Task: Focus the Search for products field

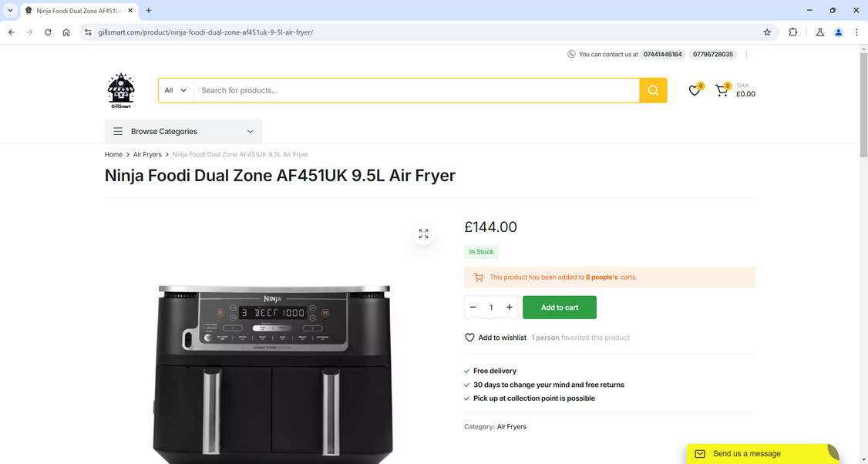Action: pos(416,90)
